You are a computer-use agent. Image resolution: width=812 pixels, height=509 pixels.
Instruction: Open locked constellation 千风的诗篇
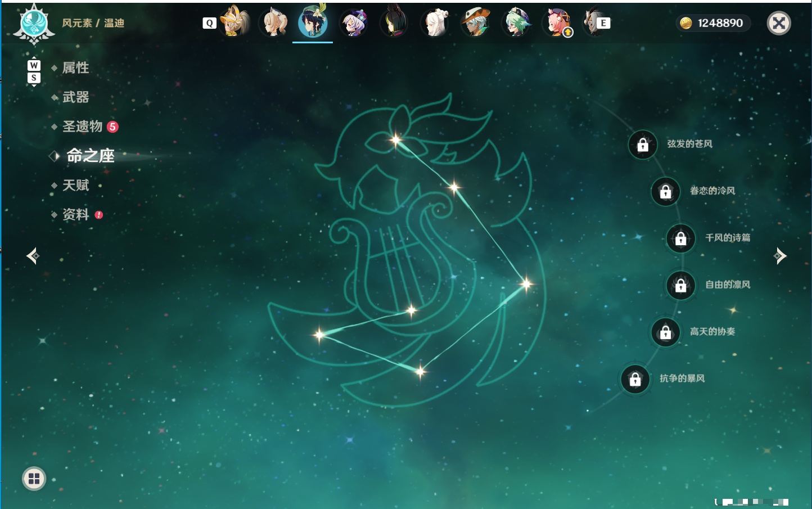click(681, 238)
